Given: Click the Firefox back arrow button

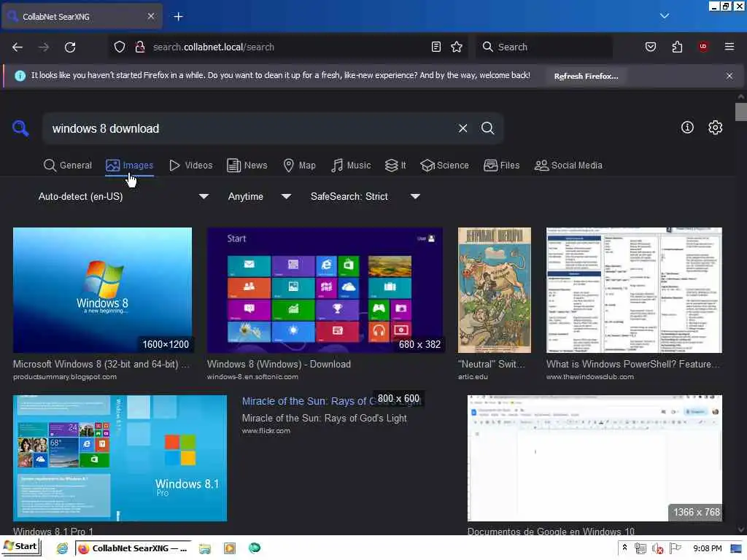Looking at the screenshot, I should pos(18,47).
